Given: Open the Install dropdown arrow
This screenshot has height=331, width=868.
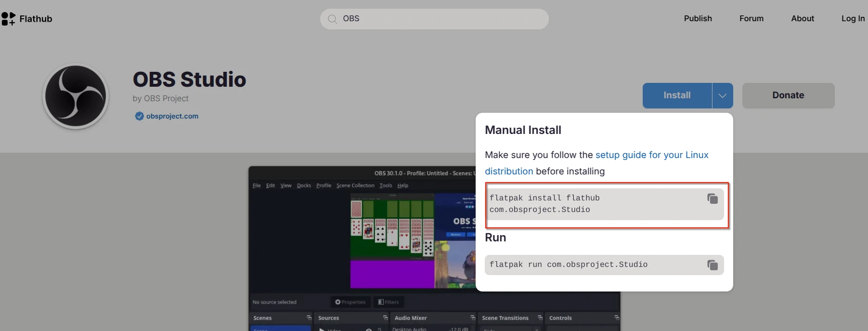Looking at the screenshot, I should pyautogui.click(x=723, y=95).
